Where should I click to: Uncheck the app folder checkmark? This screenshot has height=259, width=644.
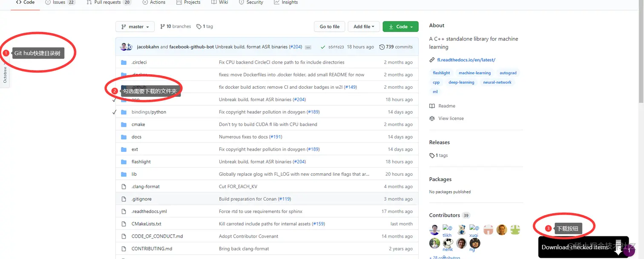(x=114, y=100)
